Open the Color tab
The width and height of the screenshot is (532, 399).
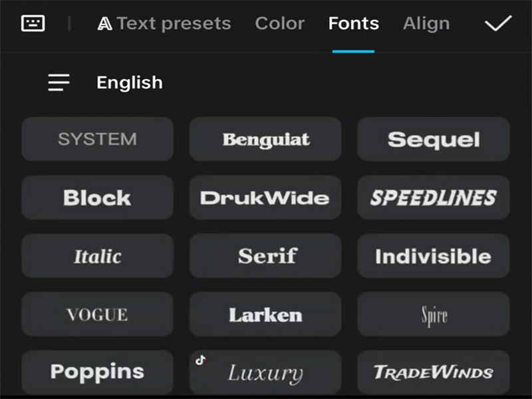(280, 23)
